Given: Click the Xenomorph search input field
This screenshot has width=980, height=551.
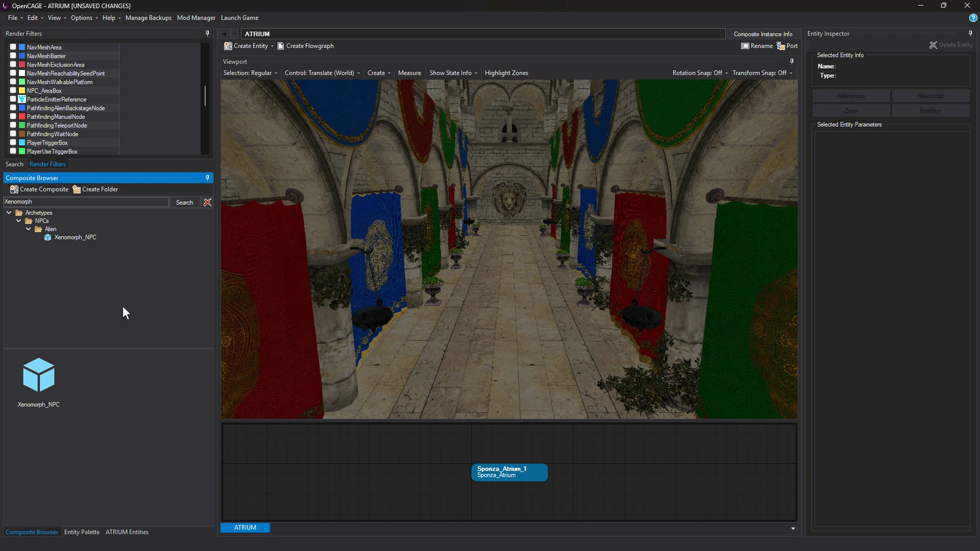Looking at the screenshot, I should (x=86, y=201).
